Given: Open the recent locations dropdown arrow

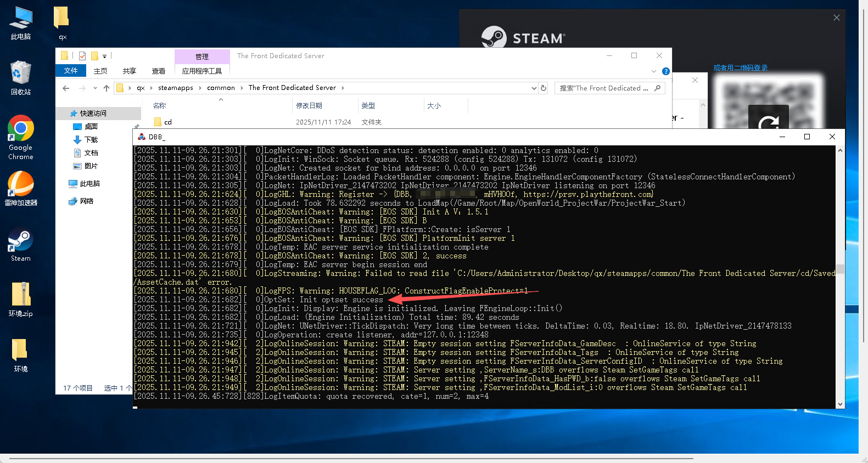Looking at the screenshot, I should click(x=95, y=88).
